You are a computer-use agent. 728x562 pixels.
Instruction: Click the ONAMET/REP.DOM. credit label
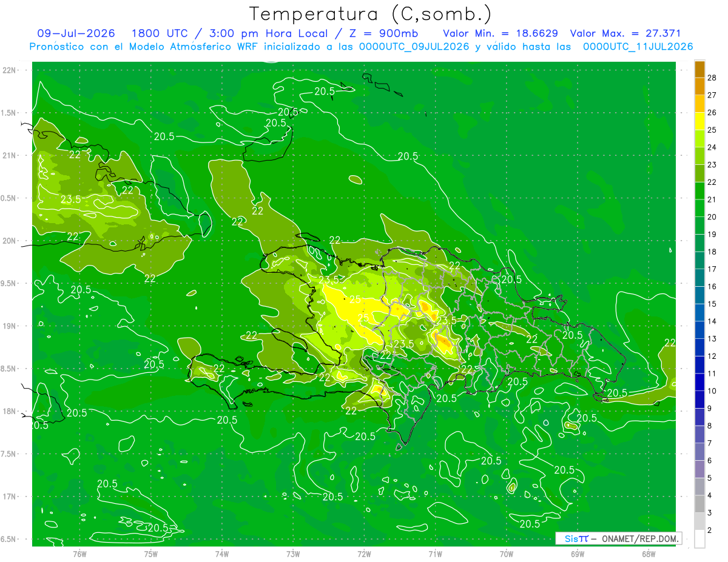coord(640,538)
